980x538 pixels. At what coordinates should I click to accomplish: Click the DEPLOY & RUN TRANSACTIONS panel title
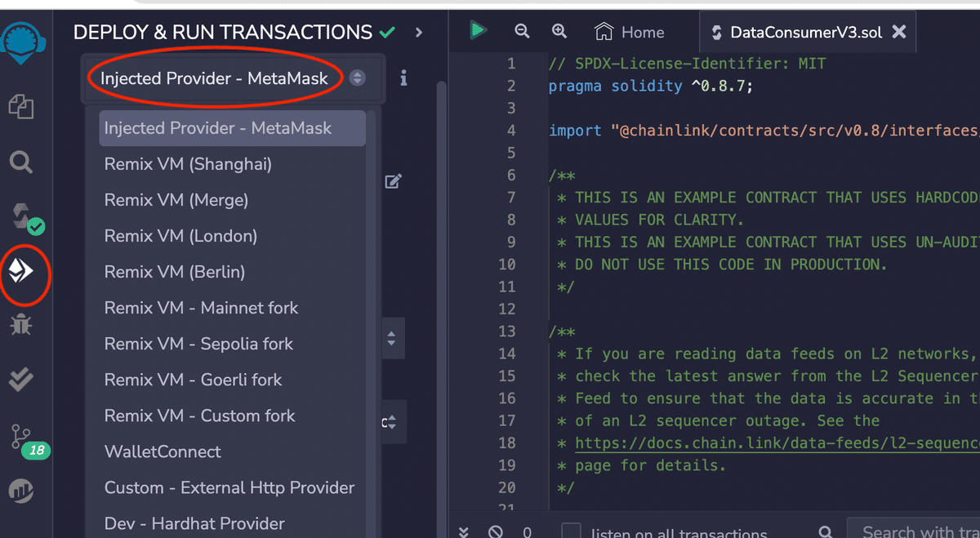point(223,33)
